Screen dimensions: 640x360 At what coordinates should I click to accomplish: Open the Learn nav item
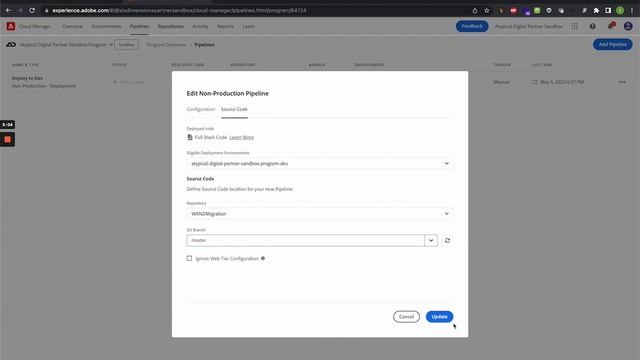click(x=248, y=26)
